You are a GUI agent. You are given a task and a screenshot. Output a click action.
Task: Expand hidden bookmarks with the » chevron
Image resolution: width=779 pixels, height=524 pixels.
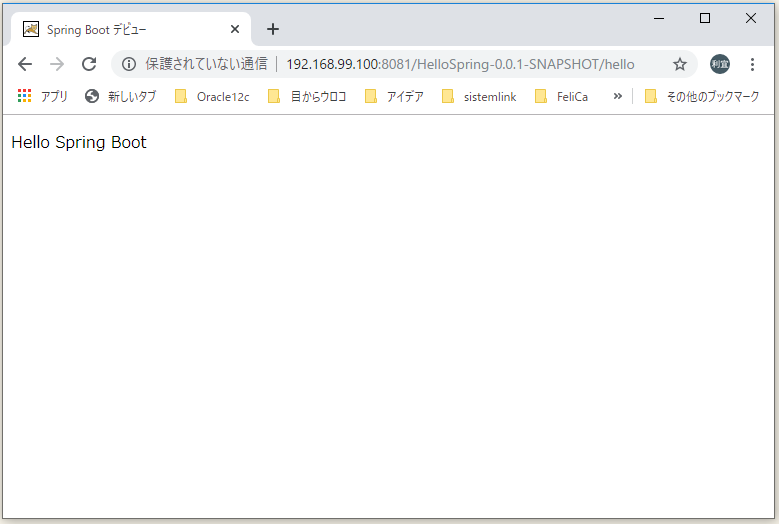618,96
